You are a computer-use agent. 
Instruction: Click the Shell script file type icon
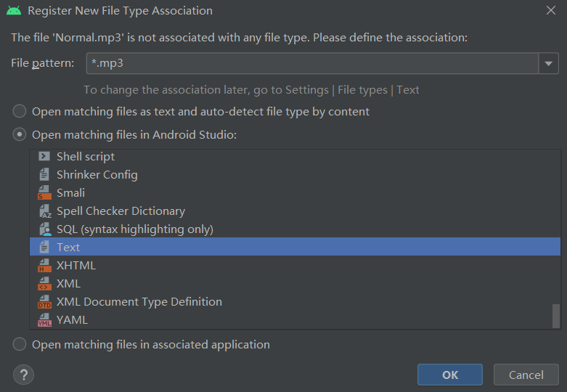(44, 156)
